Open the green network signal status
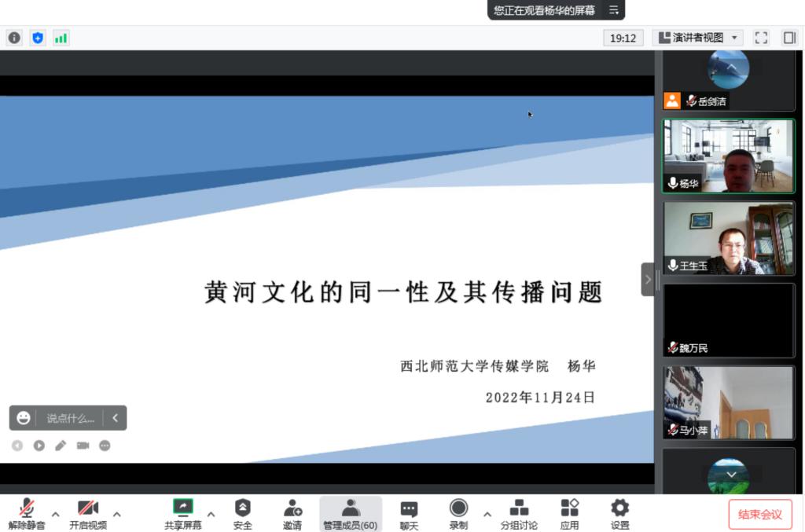The height and width of the screenshot is (532, 805). (x=61, y=38)
